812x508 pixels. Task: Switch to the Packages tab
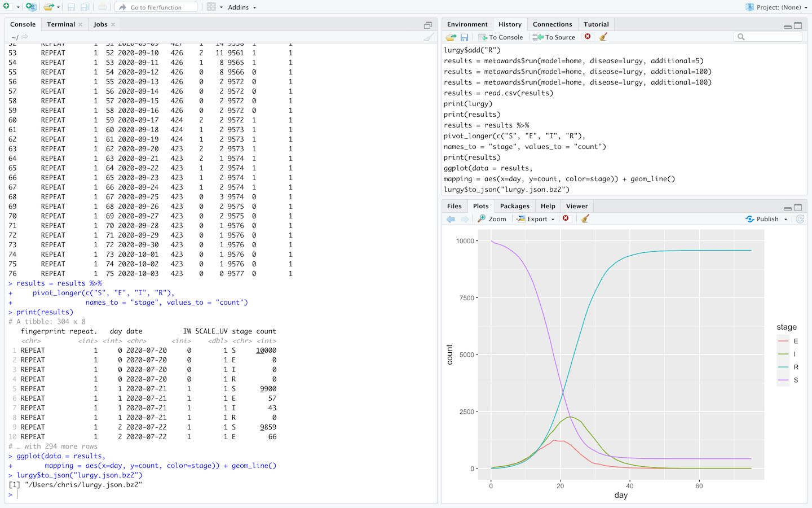point(514,206)
